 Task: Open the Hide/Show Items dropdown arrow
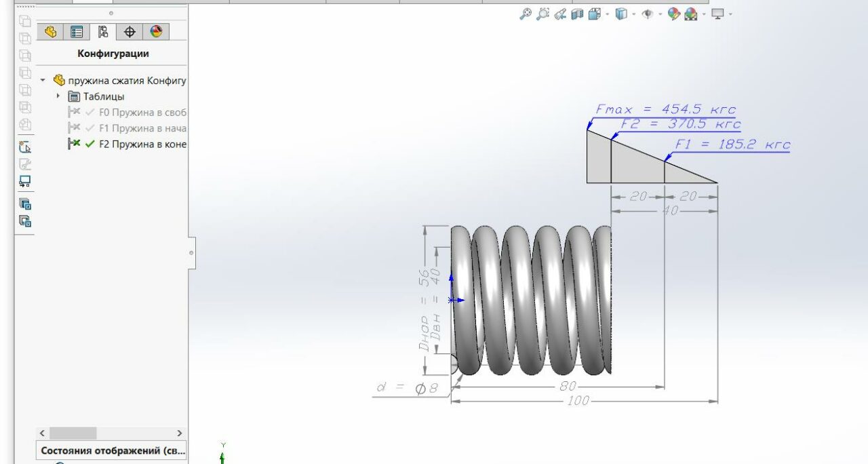(x=660, y=14)
